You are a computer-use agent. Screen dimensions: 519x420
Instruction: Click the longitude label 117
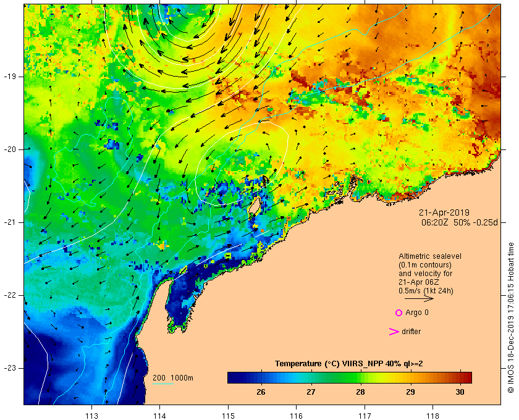pyautogui.click(x=365, y=416)
